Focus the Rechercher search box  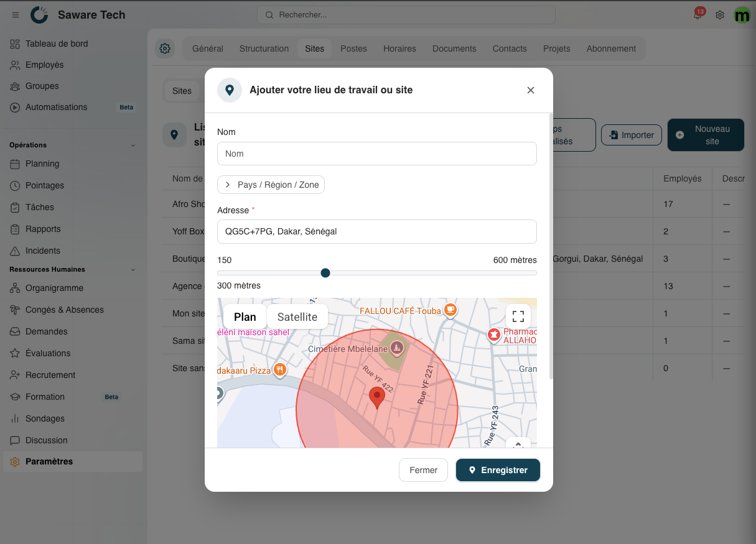[406, 15]
